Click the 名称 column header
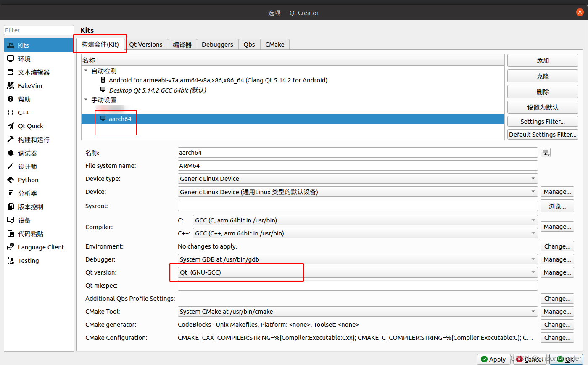This screenshot has width=588, height=365. point(293,60)
